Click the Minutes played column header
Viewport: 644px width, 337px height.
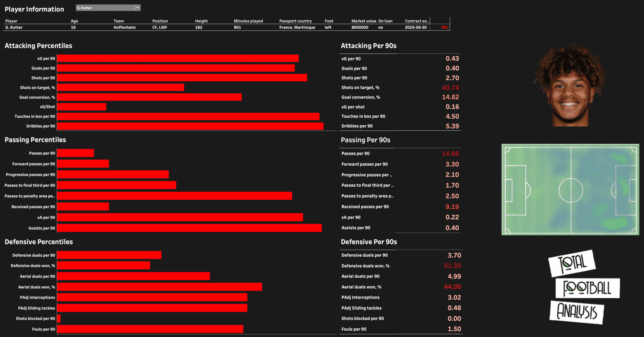[248, 21]
